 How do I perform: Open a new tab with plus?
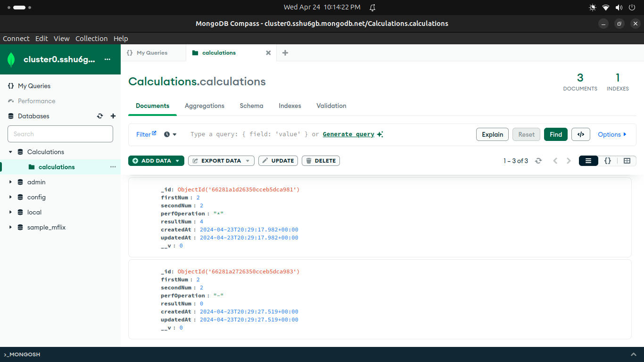tap(285, 53)
